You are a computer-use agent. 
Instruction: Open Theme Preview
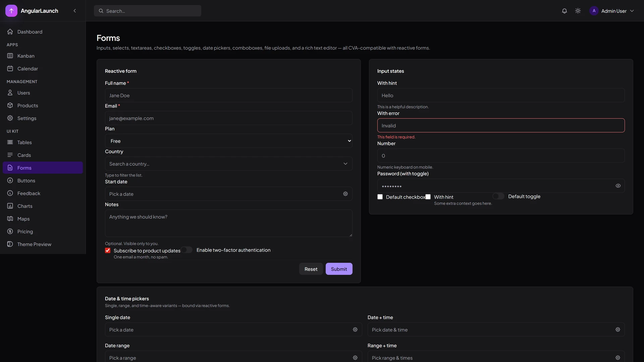pyautogui.click(x=43, y=244)
